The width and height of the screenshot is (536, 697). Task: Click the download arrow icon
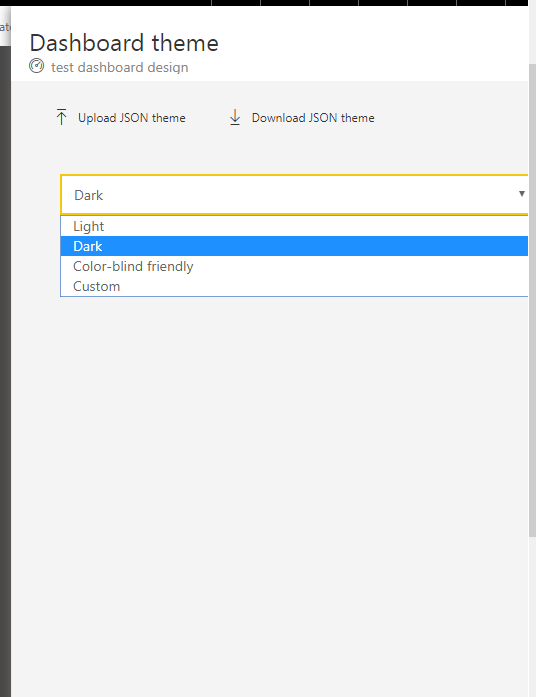coord(235,117)
